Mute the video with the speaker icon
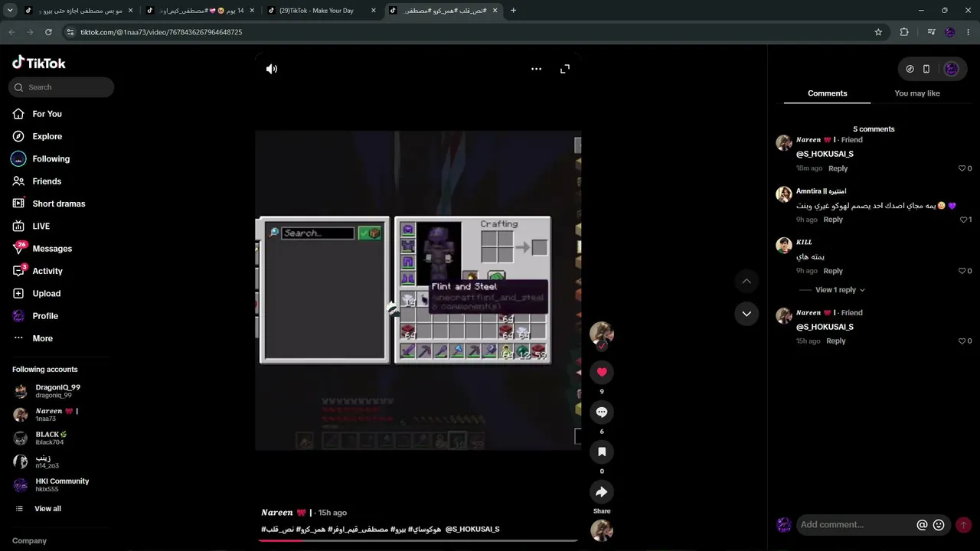The width and height of the screenshot is (980, 551). pyautogui.click(x=272, y=69)
